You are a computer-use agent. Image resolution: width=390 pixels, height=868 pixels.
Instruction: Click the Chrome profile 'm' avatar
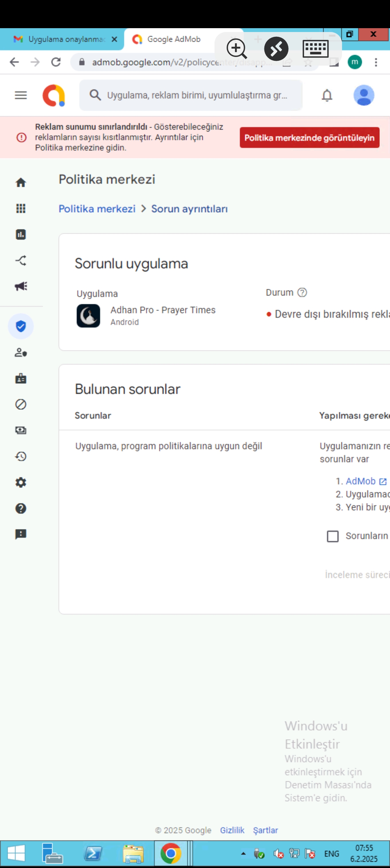[355, 62]
